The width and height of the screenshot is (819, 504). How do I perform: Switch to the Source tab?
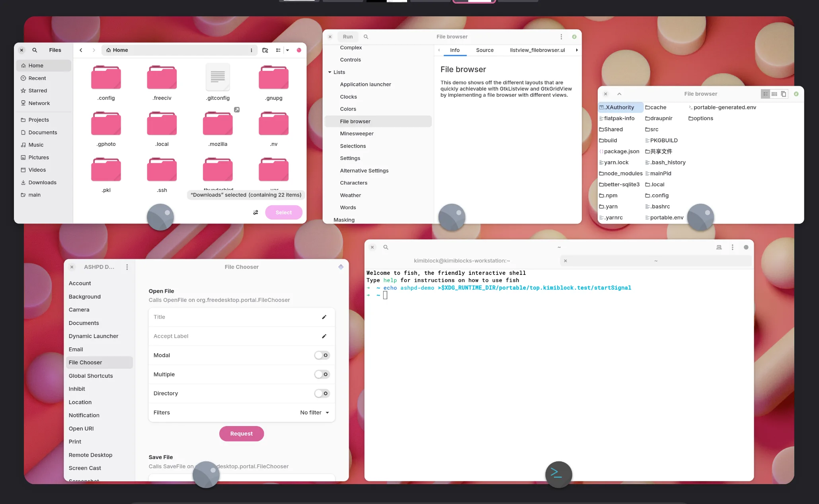[x=484, y=50]
